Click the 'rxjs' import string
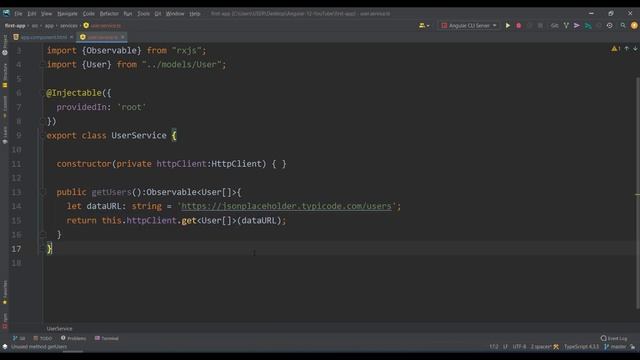This screenshot has width=640, height=360. click(x=187, y=51)
